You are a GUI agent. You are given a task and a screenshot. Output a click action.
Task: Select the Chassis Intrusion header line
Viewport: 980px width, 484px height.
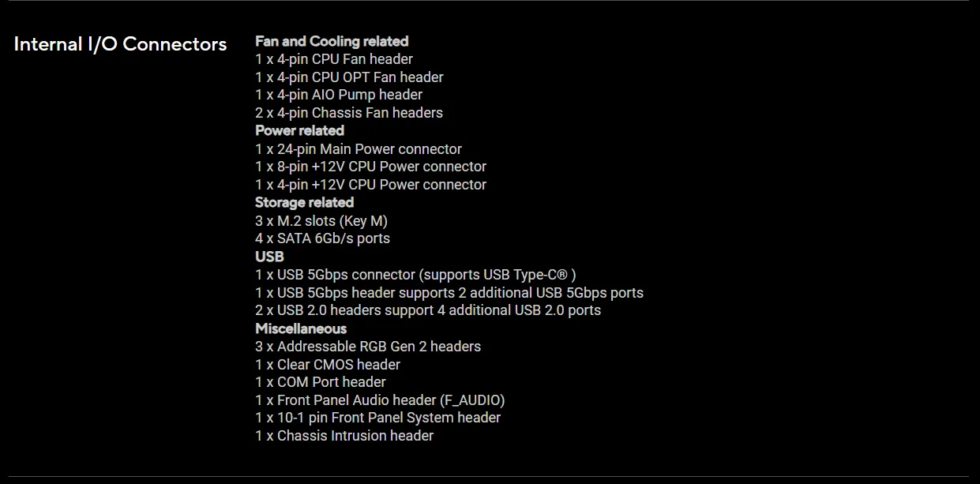[344, 436]
